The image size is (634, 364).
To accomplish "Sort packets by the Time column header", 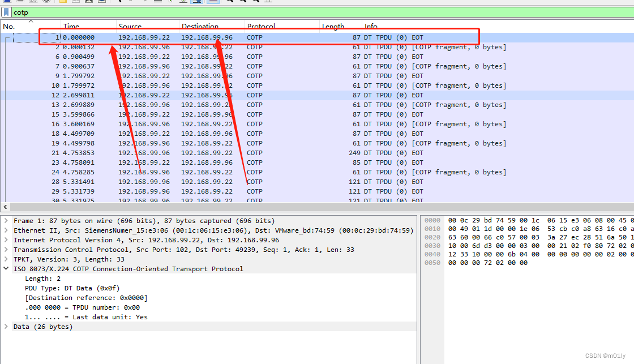I will pos(88,26).
